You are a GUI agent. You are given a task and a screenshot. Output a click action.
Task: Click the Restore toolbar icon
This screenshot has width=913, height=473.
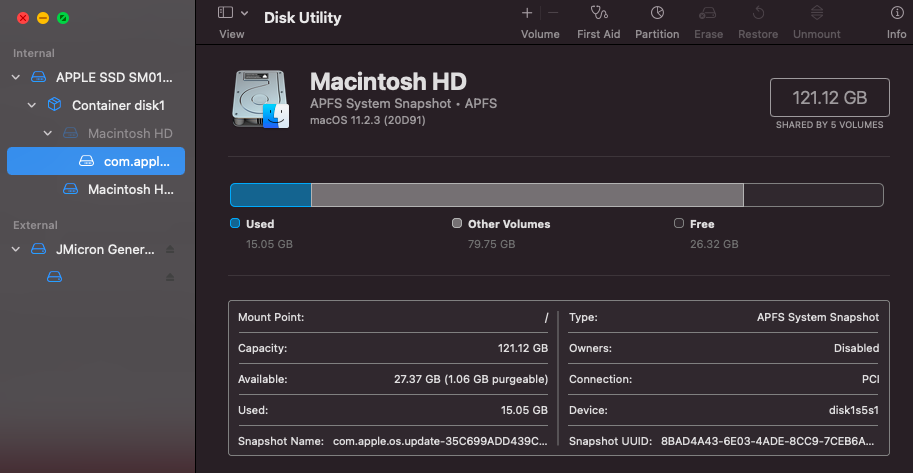tap(758, 13)
